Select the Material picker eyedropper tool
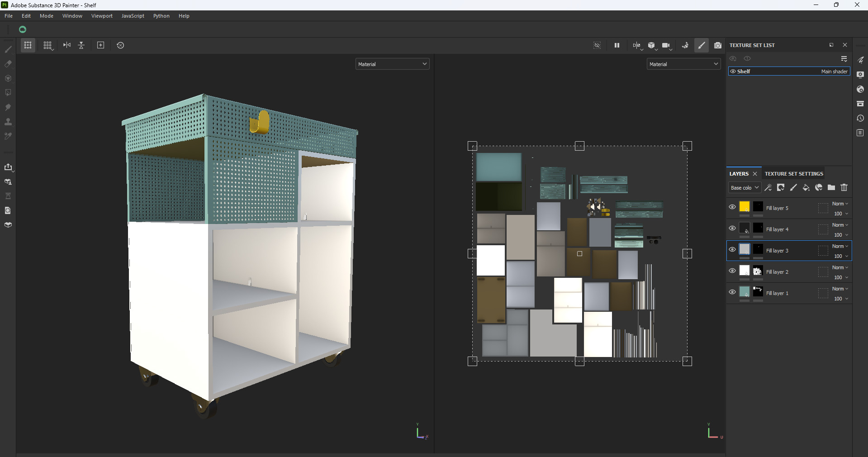Image resolution: width=868 pixels, height=457 pixels. point(8,136)
